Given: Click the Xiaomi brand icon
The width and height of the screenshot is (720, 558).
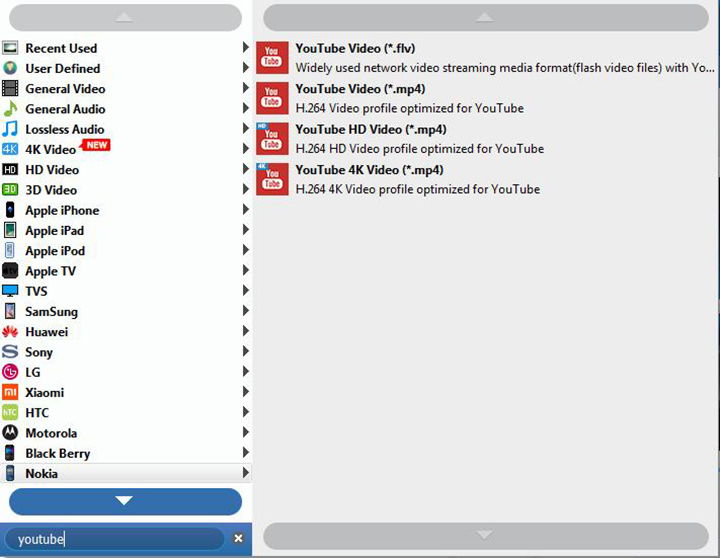Looking at the screenshot, I should 10,392.
